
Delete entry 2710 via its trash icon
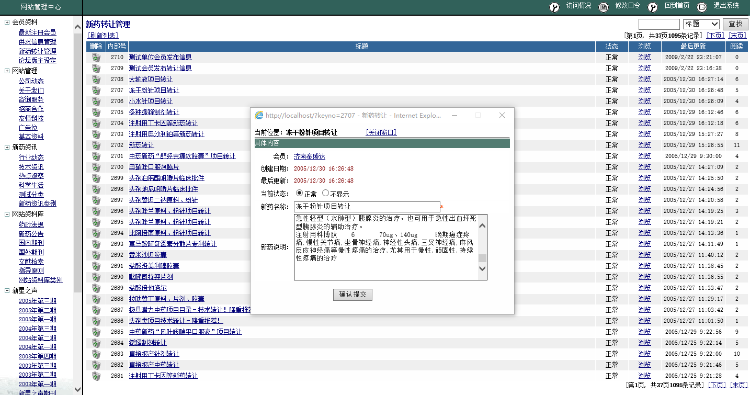(96, 57)
